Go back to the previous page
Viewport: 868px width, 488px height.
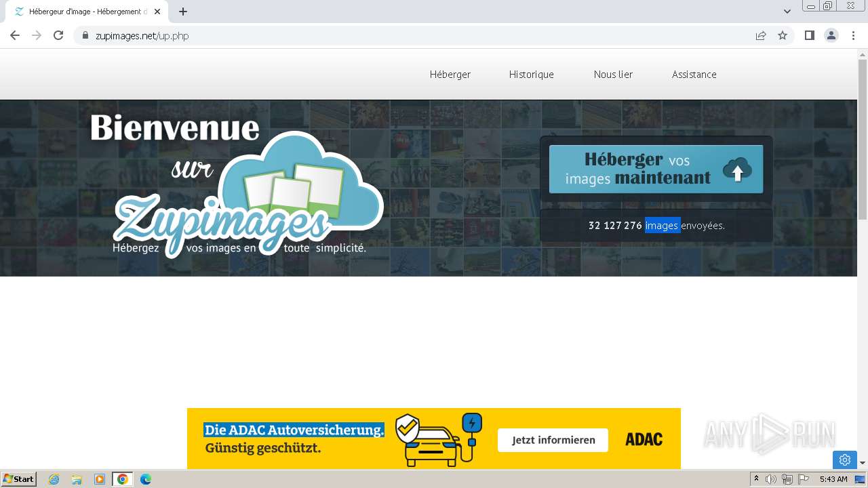tap(15, 35)
